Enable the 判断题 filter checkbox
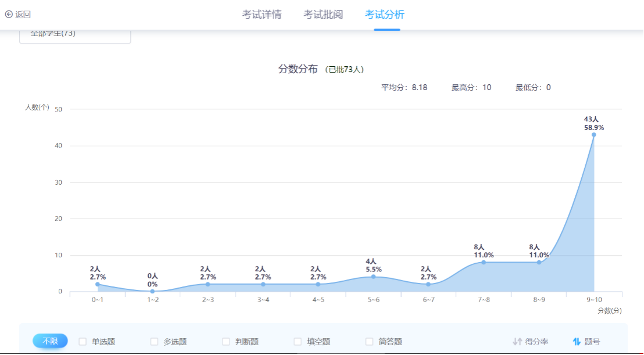 pos(226,342)
